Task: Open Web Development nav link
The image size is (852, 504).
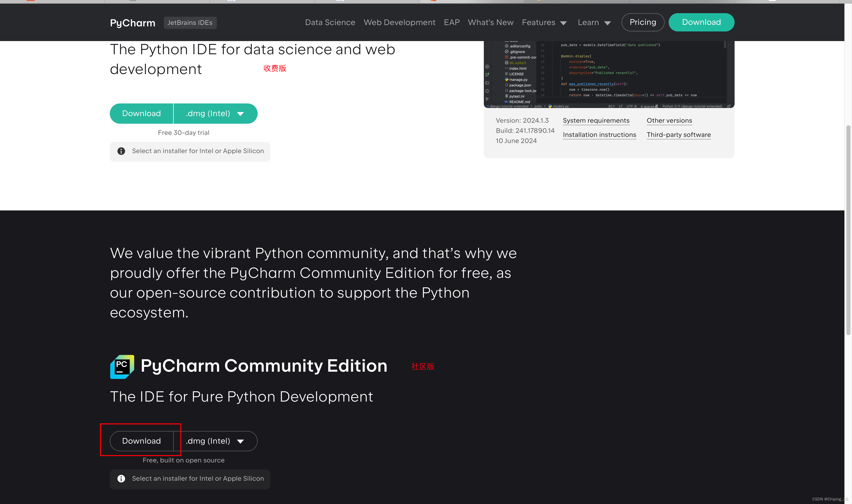Action: (x=399, y=22)
